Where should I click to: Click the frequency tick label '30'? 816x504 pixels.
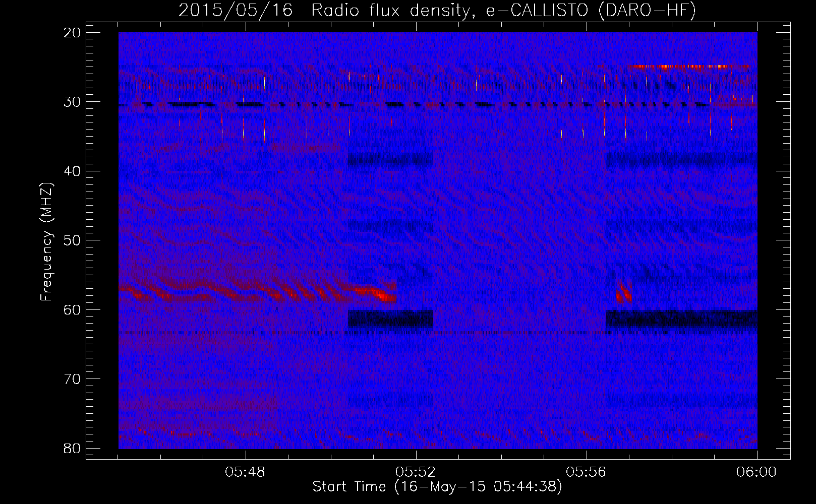click(x=73, y=102)
